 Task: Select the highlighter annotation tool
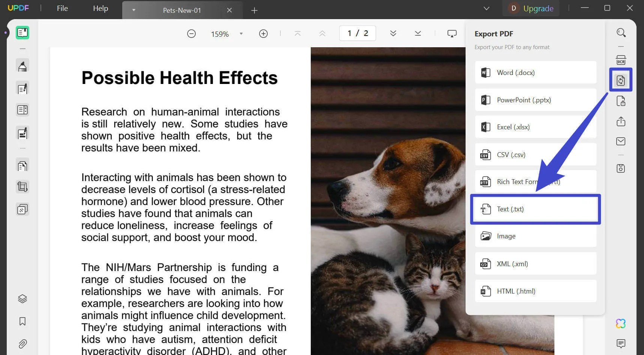tap(22, 65)
